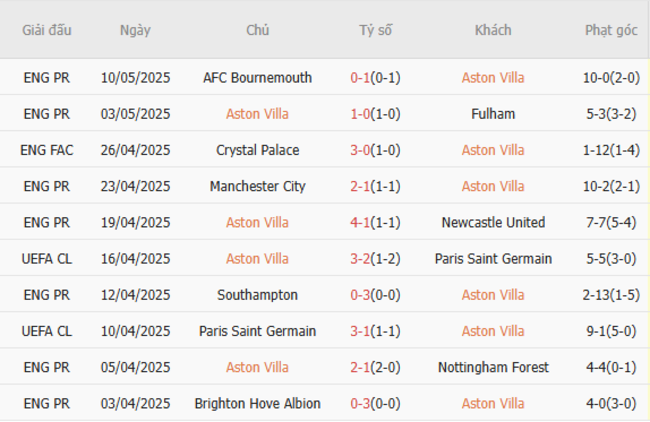This screenshot has width=650, height=422.
Task: Click the AFC Bournemouth team link
Action: 257,78
